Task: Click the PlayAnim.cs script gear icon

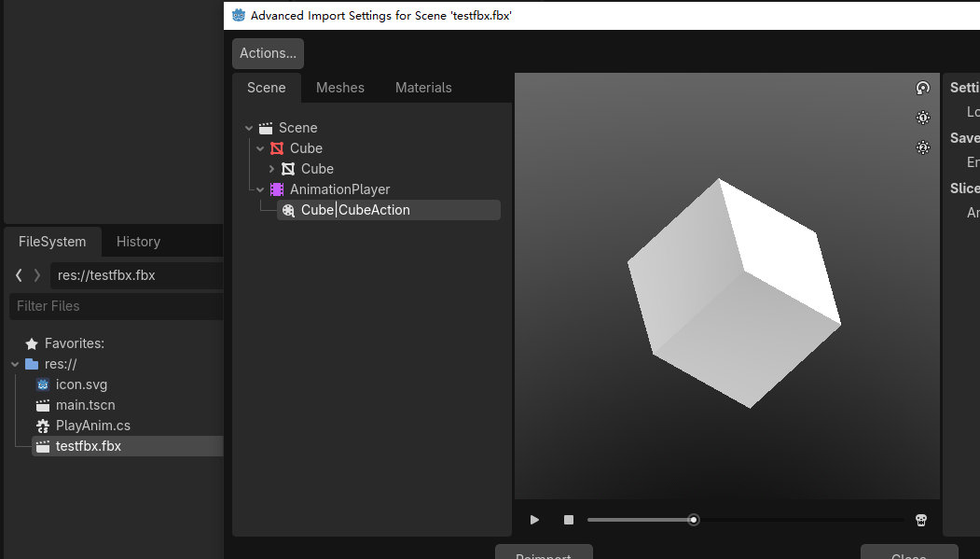Action: (43, 426)
